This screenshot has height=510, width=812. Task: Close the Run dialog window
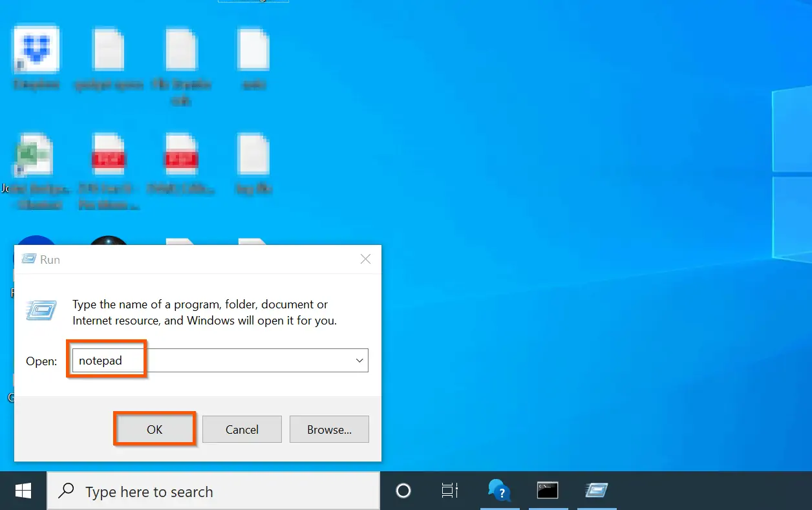point(365,259)
